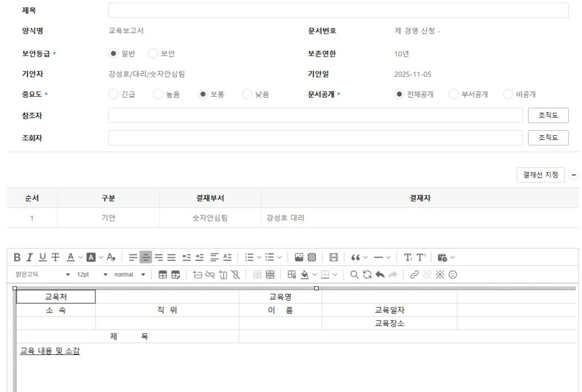Screen dimensions: 582x392
Task: Toggle bold formatting in the editor
Action: point(17,257)
